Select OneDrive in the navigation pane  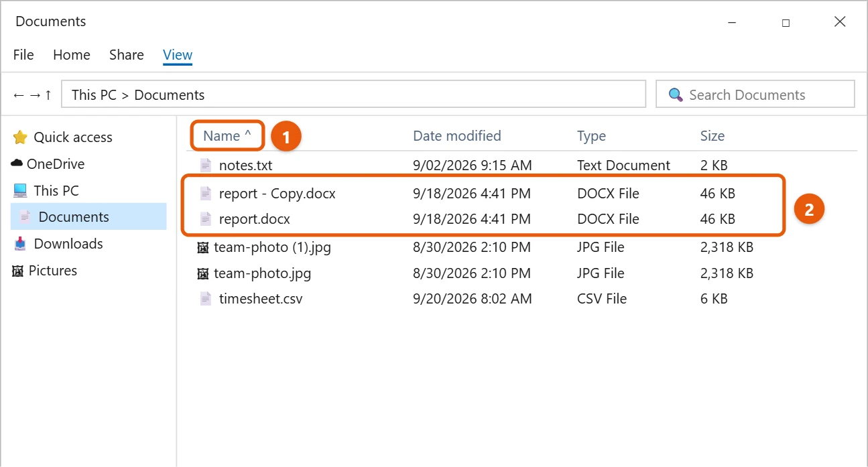[56, 164]
